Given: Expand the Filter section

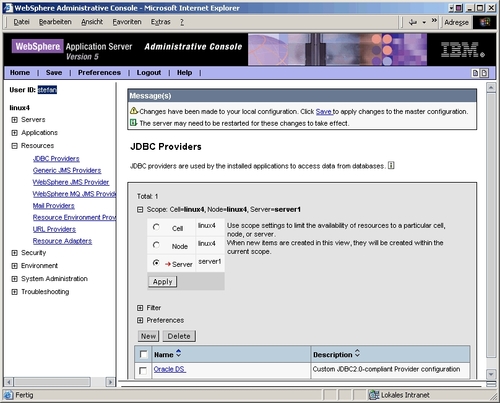Looking at the screenshot, I should (140, 308).
